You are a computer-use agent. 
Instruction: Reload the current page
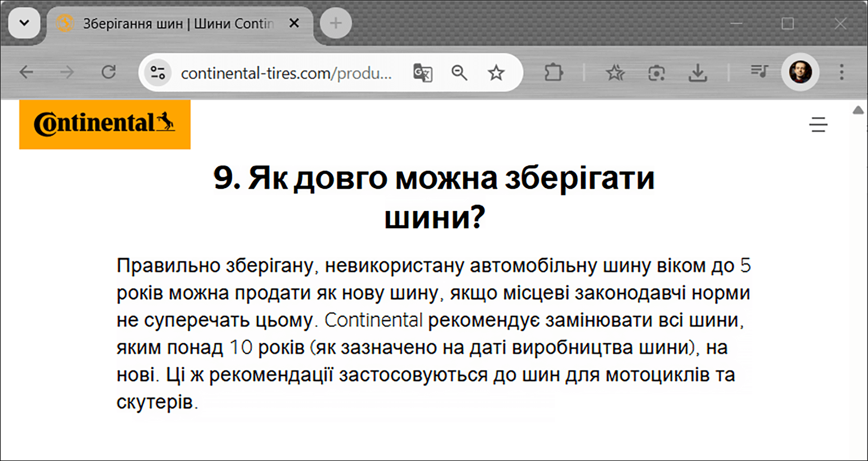click(108, 72)
